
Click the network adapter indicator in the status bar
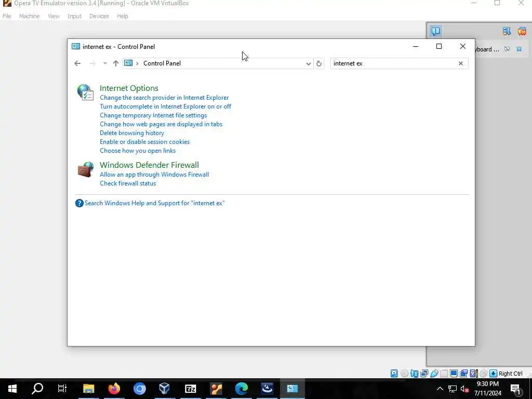pos(424,374)
